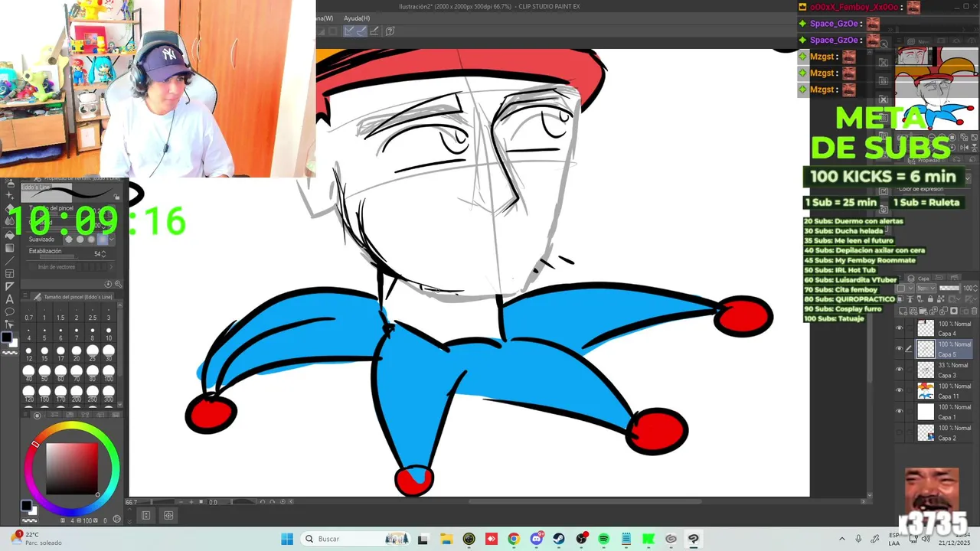The height and width of the screenshot is (551, 980).
Task: Select the first Suavizado anti-aliasing option
Action: [x=67, y=239]
